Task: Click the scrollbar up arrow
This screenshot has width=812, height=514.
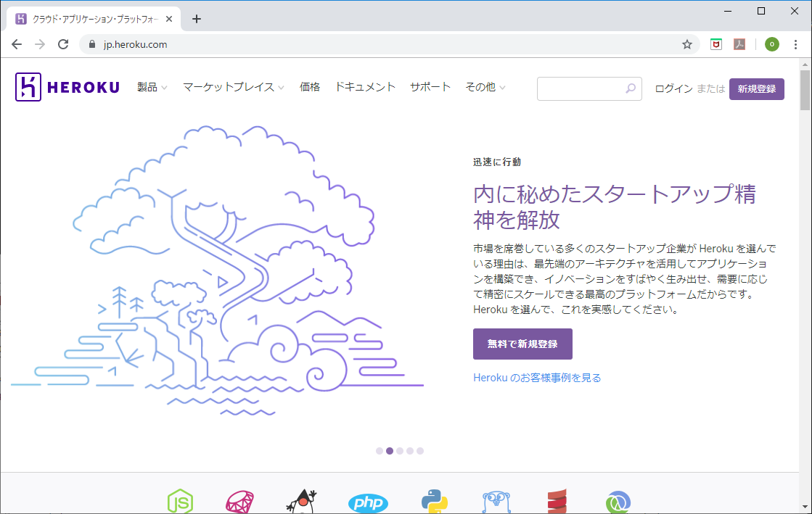Action: [x=805, y=65]
